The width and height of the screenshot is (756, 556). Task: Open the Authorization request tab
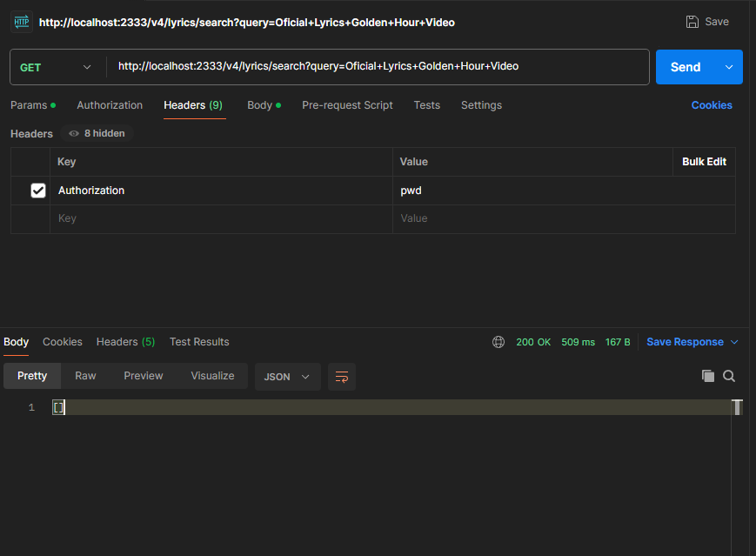(110, 105)
